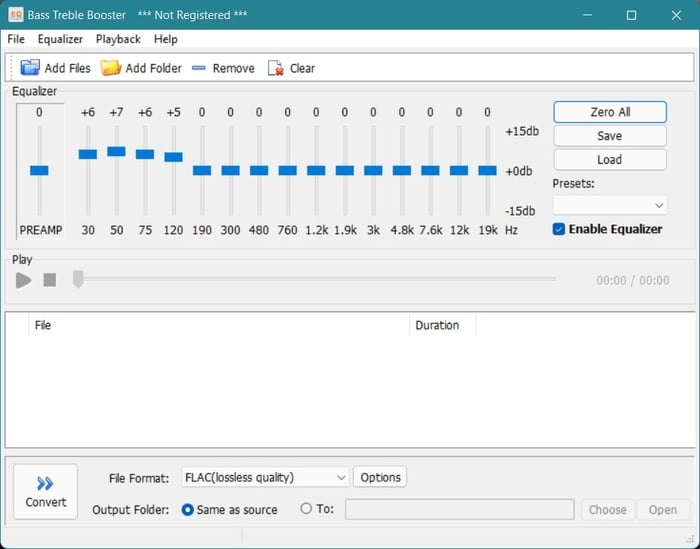700x549 pixels.
Task: Click the 760 Hz band slider handle
Action: point(288,171)
